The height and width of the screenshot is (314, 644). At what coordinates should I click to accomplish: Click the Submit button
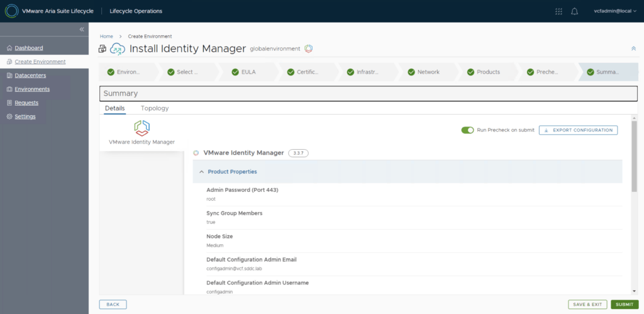pos(624,305)
